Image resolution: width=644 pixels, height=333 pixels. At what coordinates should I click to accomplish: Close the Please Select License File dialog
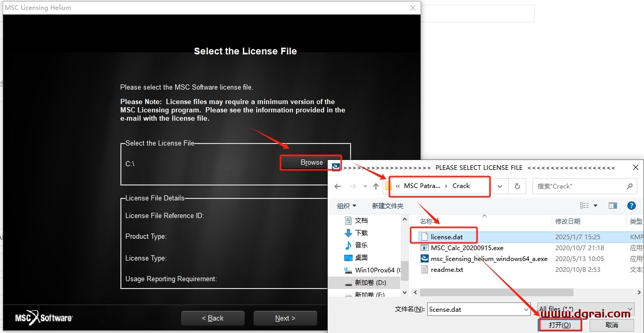click(x=635, y=168)
